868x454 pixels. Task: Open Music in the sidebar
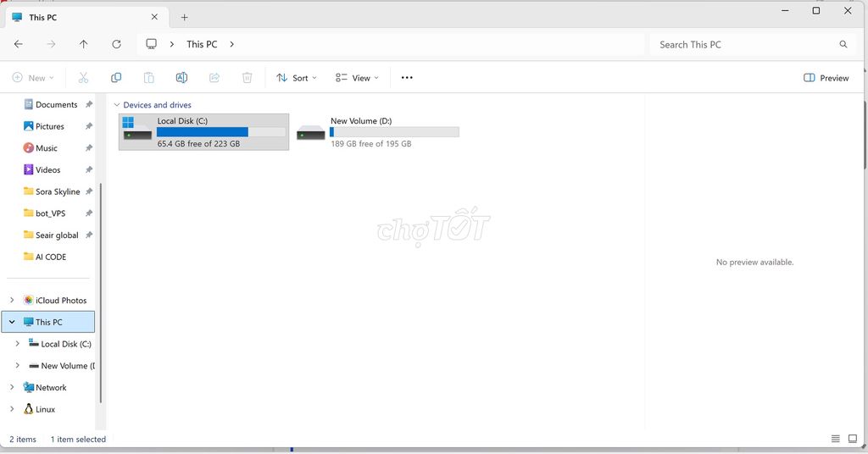tap(41, 148)
